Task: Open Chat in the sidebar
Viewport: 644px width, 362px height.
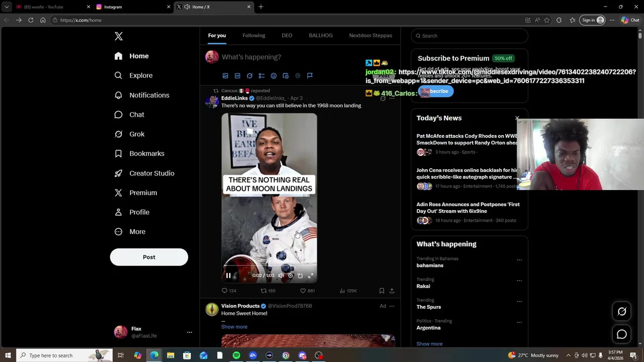Action: (129, 115)
